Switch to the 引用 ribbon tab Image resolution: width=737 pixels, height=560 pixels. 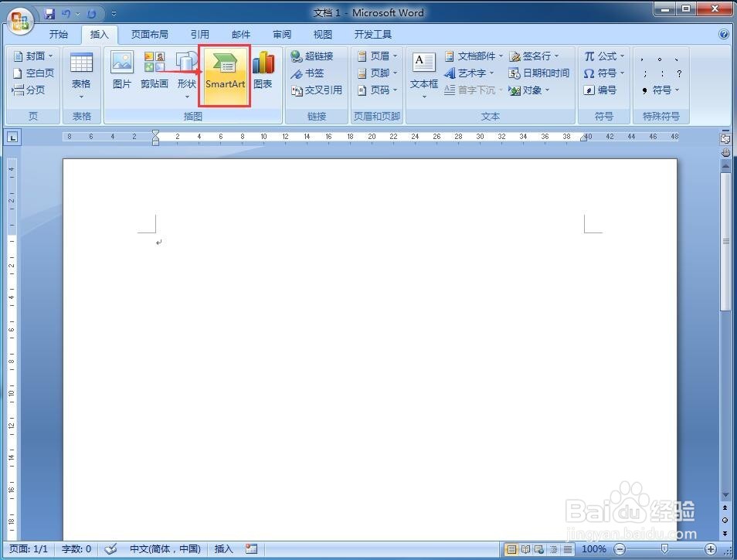pyautogui.click(x=200, y=34)
